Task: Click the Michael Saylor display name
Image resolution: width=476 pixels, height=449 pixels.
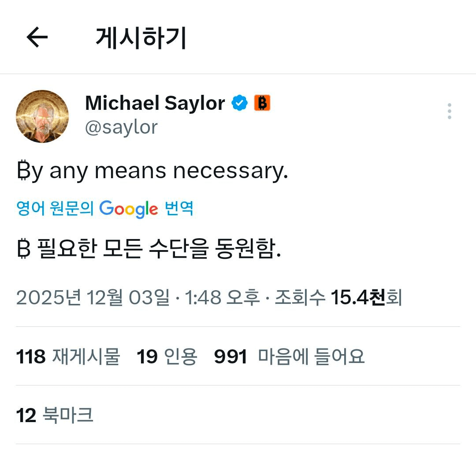Action: pos(155,103)
